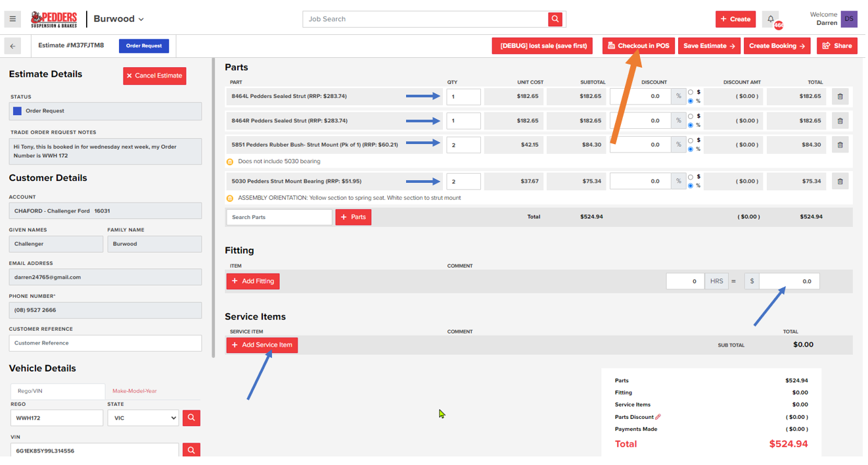Click Add Service Item
Image resolution: width=868 pixels, height=465 pixels.
262,345
